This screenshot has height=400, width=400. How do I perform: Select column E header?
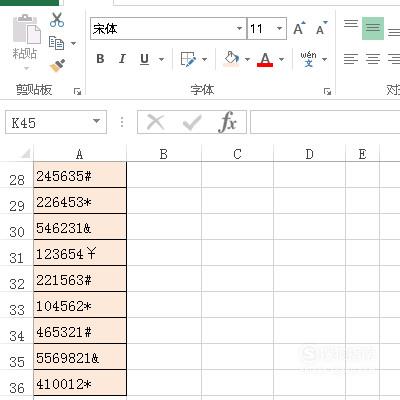(x=362, y=154)
